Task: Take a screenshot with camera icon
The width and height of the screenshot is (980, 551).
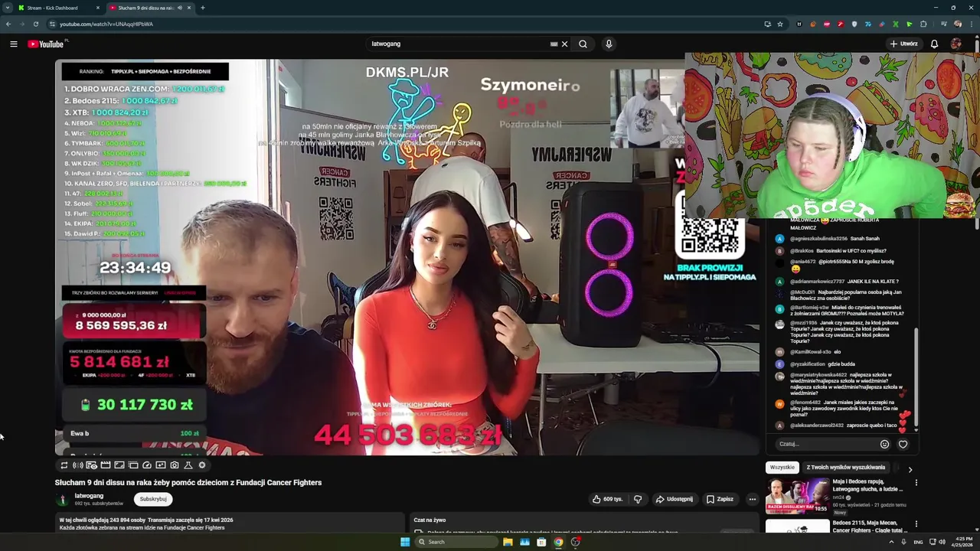Action: tap(175, 465)
